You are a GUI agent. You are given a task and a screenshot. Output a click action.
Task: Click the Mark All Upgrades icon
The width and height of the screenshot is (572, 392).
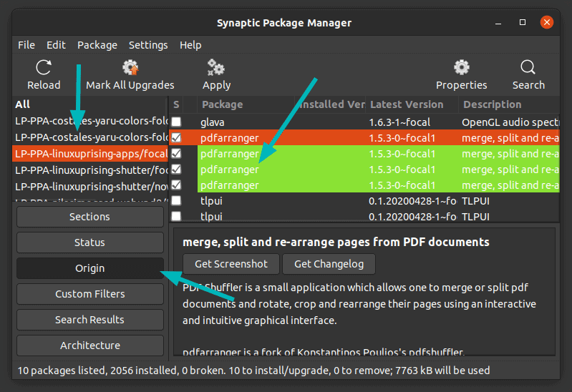(x=130, y=68)
